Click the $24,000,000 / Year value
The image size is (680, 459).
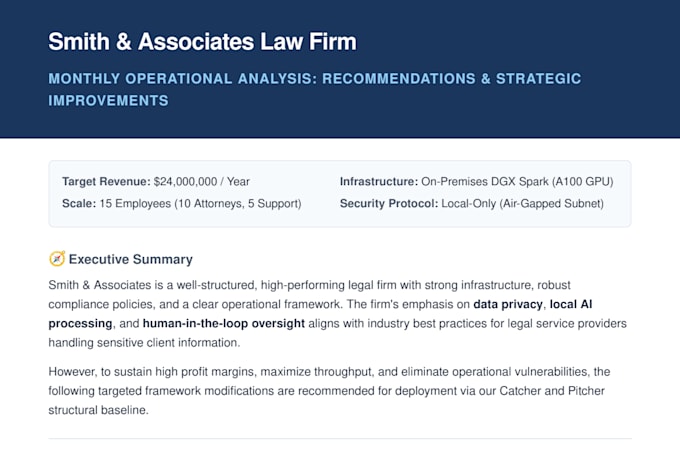pos(202,181)
